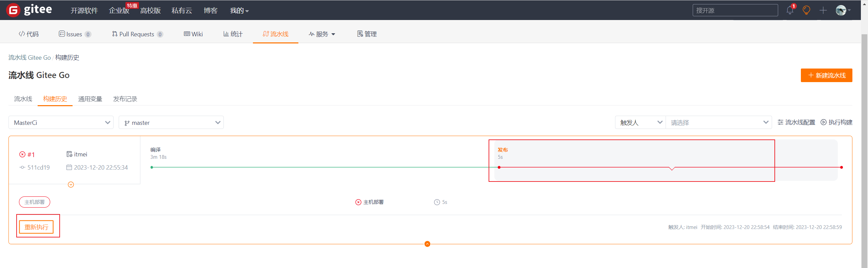Click the red start dot of 发布 stage
868x268 pixels.
coord(499,167)
